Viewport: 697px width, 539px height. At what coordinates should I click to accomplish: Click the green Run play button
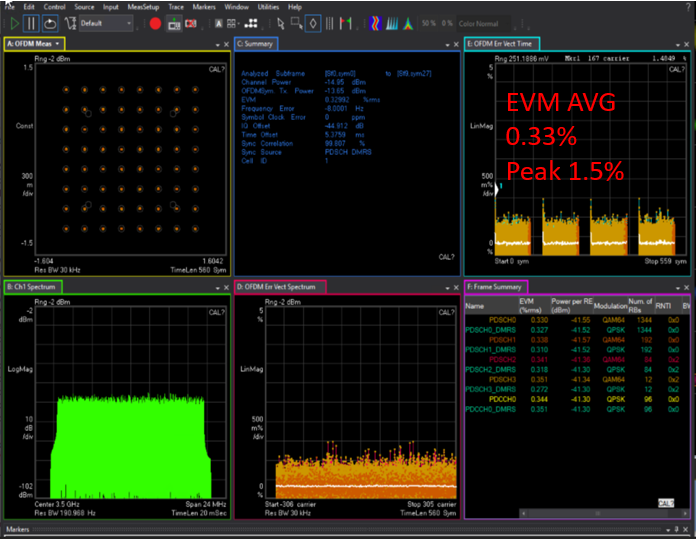(13, 22)
